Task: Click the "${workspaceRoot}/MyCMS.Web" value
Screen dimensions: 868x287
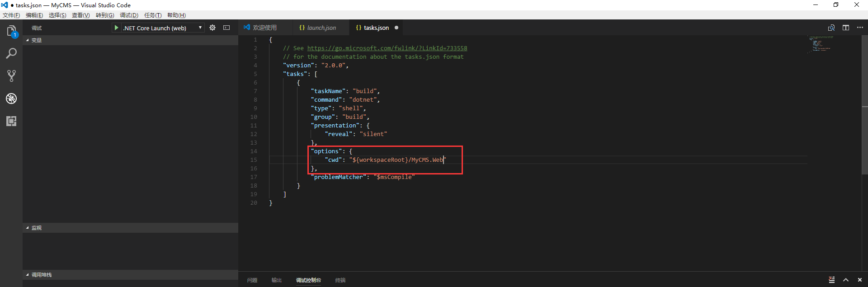Action: [x=397, y=160]
